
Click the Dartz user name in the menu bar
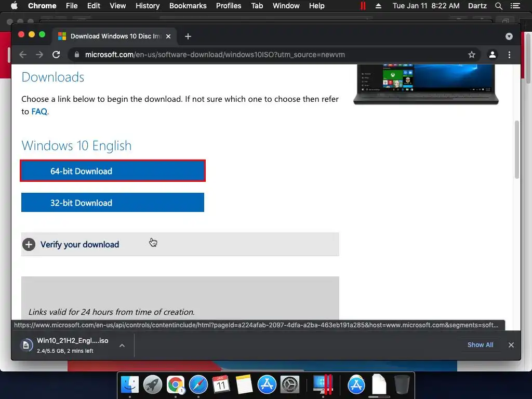coord(477,6)
